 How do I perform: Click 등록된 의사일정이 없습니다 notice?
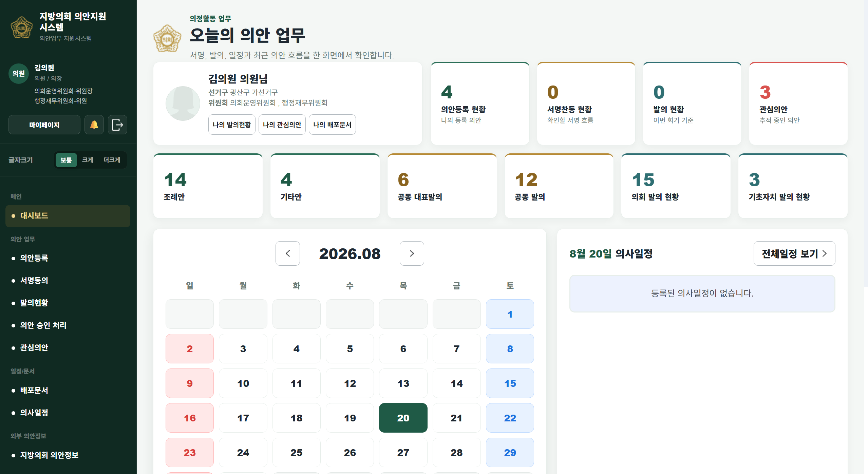pyautogui.click(x=702, y=293)
